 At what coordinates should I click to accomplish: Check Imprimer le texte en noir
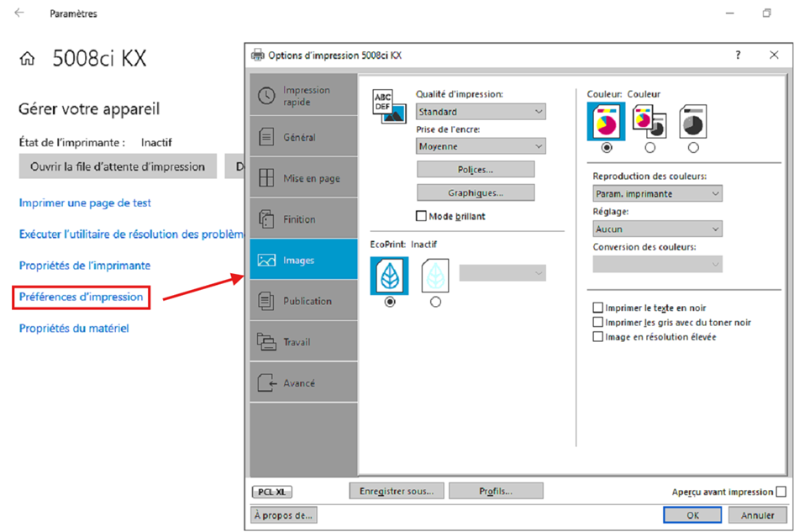[x=597, y=308]
